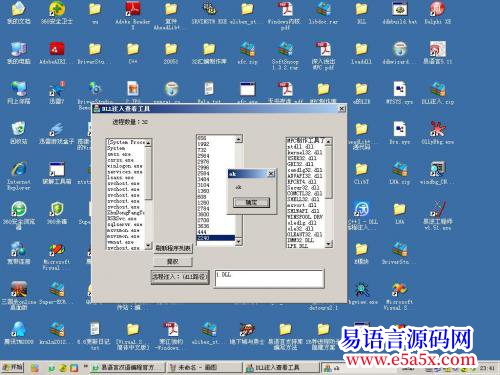Switch to 未命名 - 画图 taskbar window
Screen dimensions: 500x375
pos(204,367)
